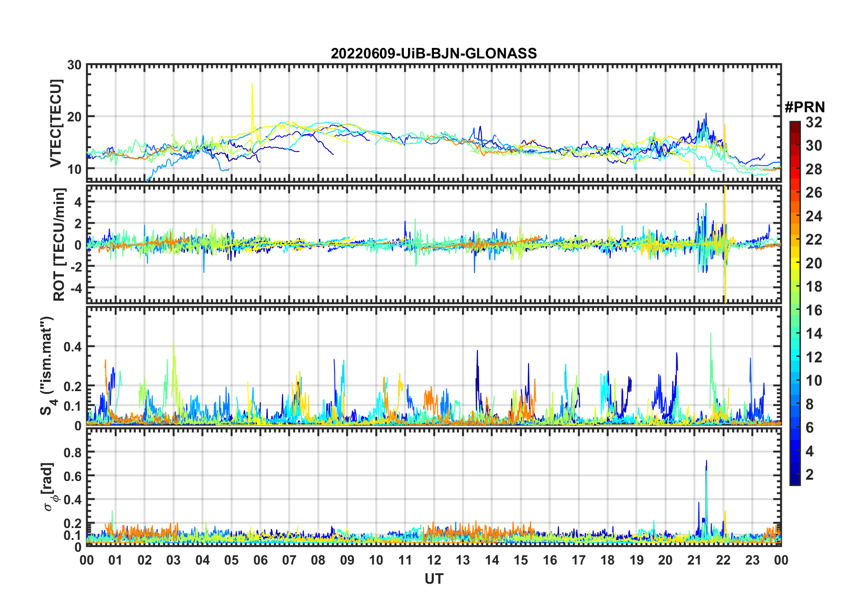Click the 0.8 tick on the sigma-phi axis

click(72, 452)
